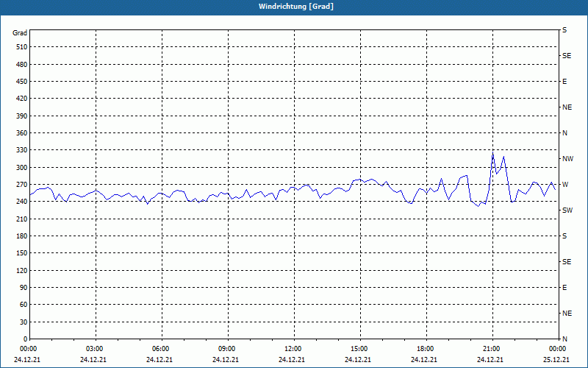Click the 0 y-axis label
This screenshot has height=368, width=588.
[x=26, y=339]
